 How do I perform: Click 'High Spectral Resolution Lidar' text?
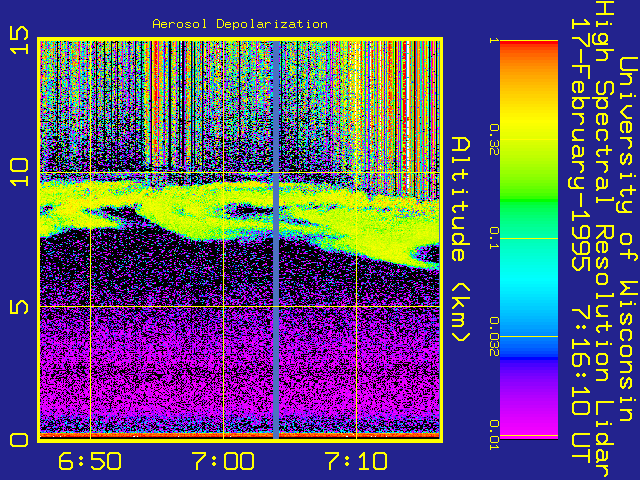pyautogui.click(x=604, y=240)
